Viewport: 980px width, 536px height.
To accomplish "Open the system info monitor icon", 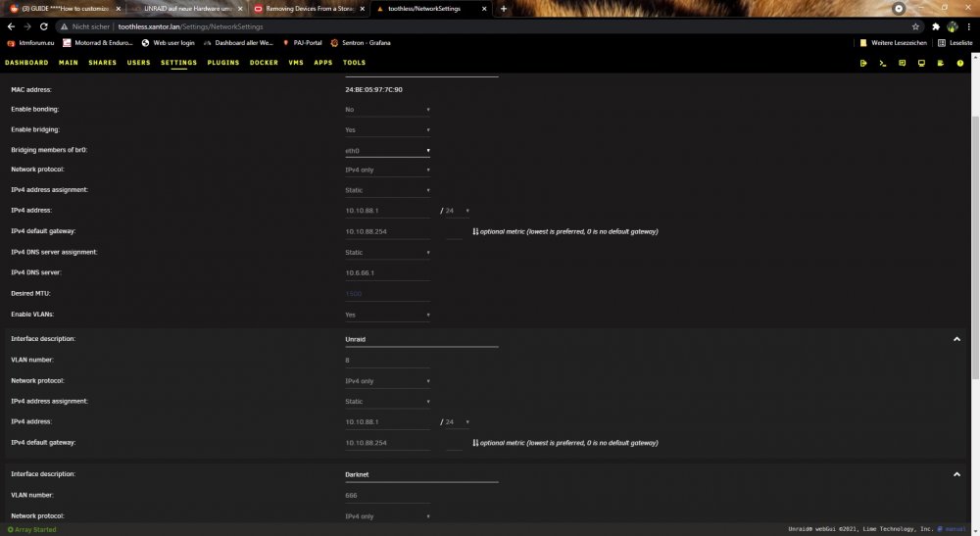I will click(921, 63).
